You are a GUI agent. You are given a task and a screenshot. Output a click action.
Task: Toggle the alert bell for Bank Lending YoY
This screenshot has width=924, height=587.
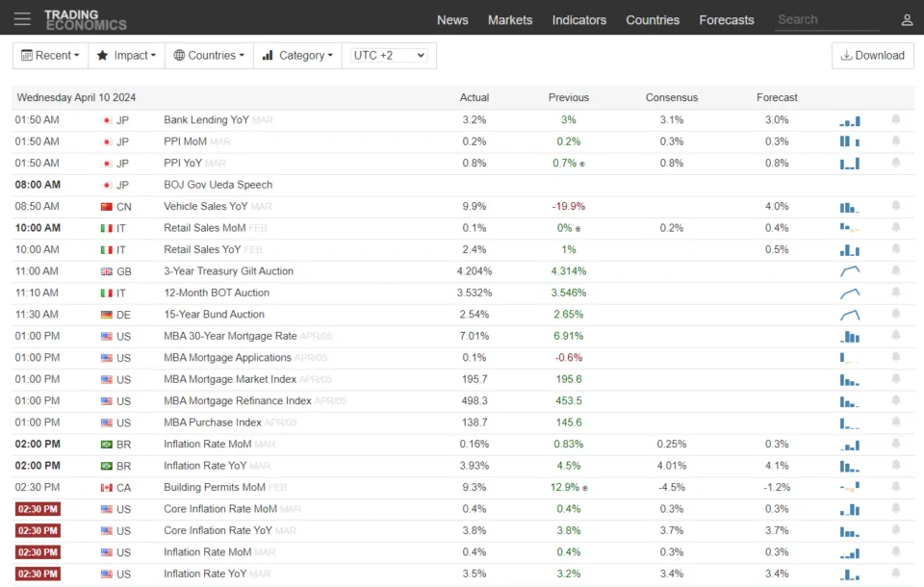tap(895, 119)
